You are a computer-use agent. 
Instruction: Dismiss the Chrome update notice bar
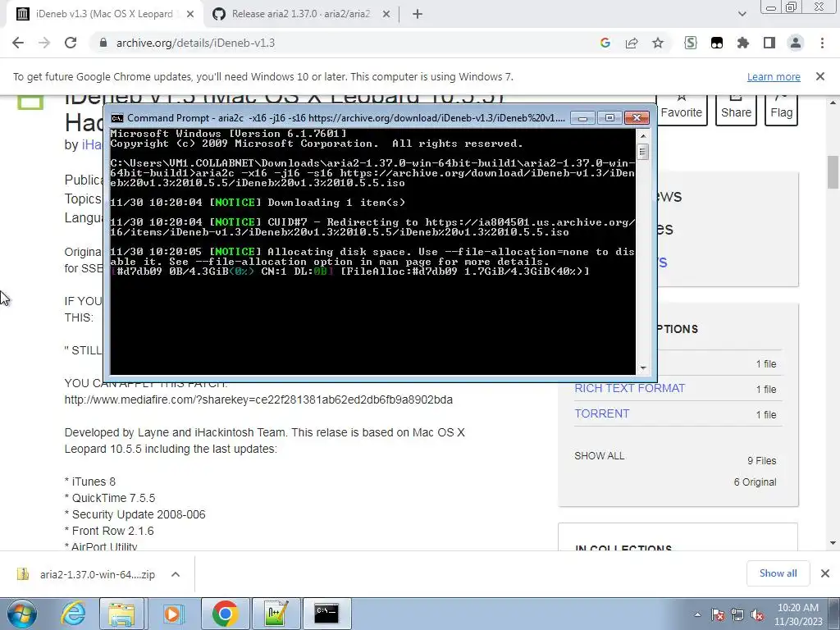point(820,76)
